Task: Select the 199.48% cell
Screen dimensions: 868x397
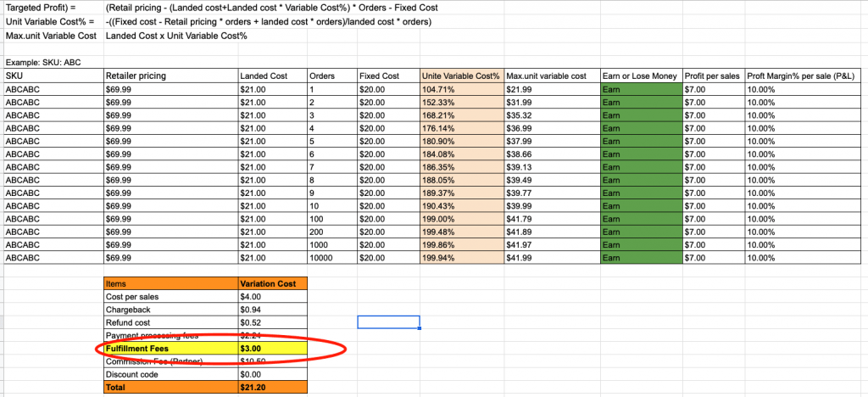Action: [x=462, y=232]
